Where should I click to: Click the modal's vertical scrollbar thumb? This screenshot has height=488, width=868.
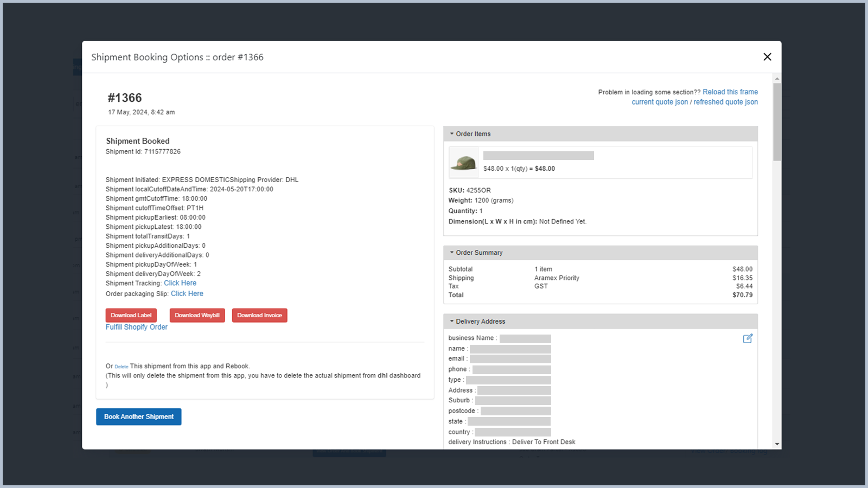(x=777, y=122)
